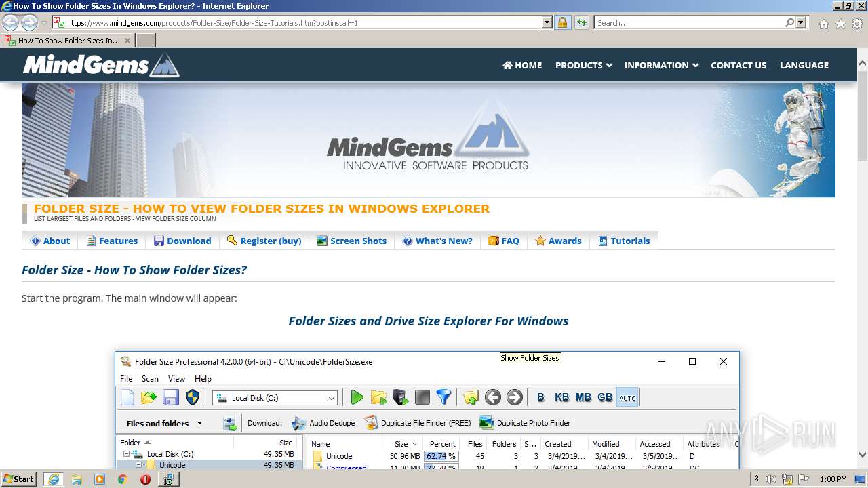Open a new blank browser tab
Image resolution: width=868 pixels, height=488 pixels.
pyautogui.click(x=146, y=41)
